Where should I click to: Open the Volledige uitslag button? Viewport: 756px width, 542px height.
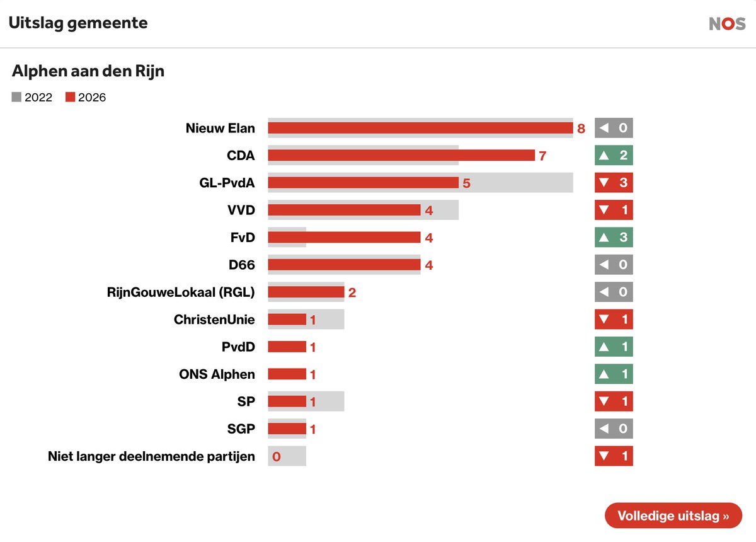[x=673, y=516]
